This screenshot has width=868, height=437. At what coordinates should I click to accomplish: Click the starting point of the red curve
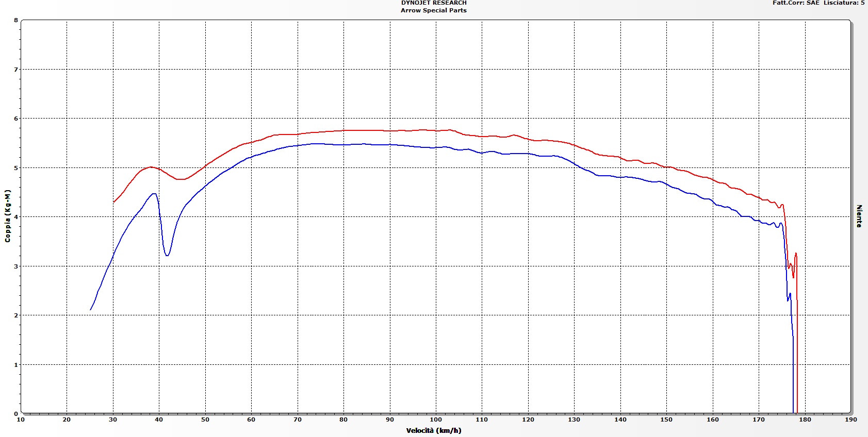113,202
